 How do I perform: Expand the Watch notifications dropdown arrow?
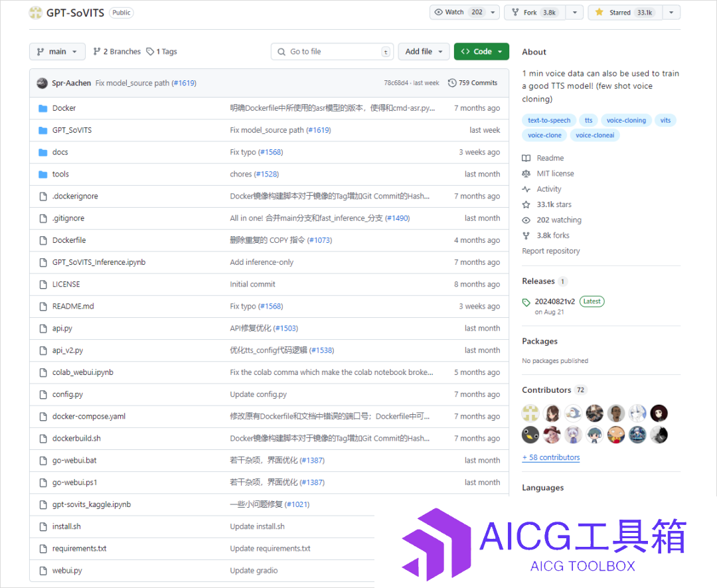(x=493, y=13)
